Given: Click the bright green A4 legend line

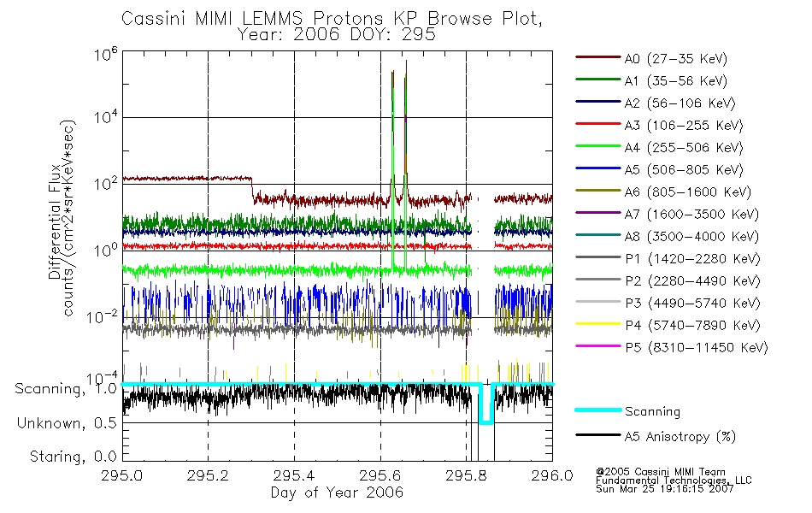Looking at the screenshot, I should (x=598, y=146).
